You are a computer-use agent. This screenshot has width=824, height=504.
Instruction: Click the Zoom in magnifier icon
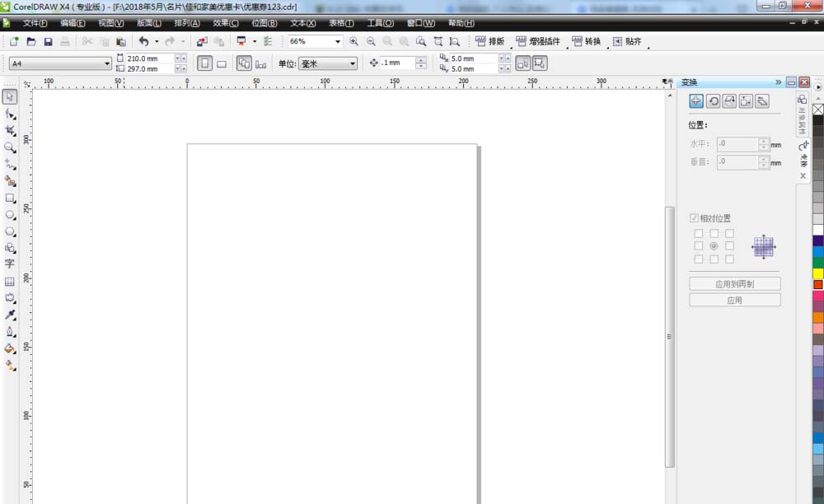point(353,41)
